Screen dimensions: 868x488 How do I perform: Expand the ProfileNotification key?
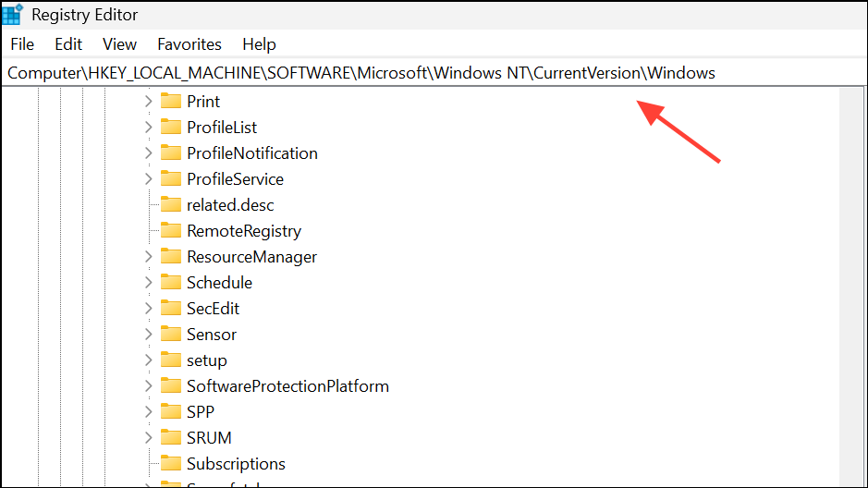(x=148, y=153)
